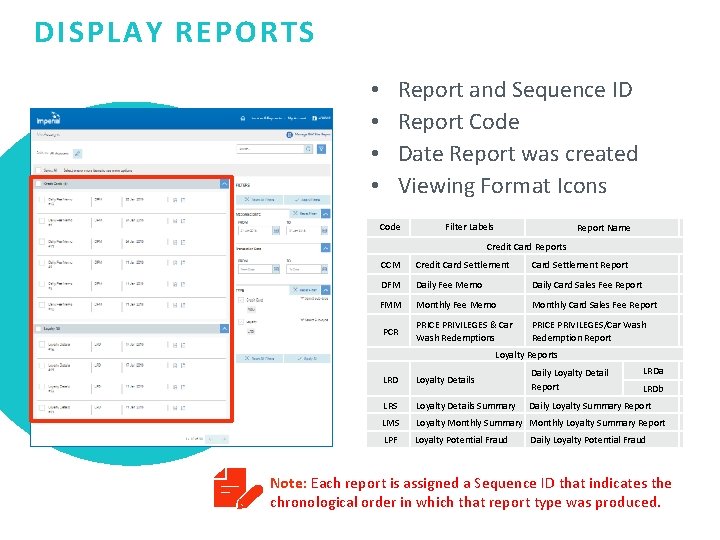Click the Transaction Date To input field
Image resolution: width=720 pixels, height=540 pixels.
(x=304, y=269)
